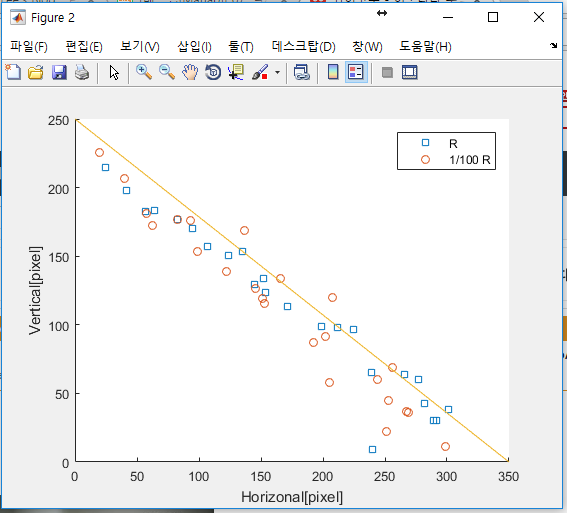Open the 파일(F) menu
Viewport: 567px width, 513px height.
click(29, 47)
